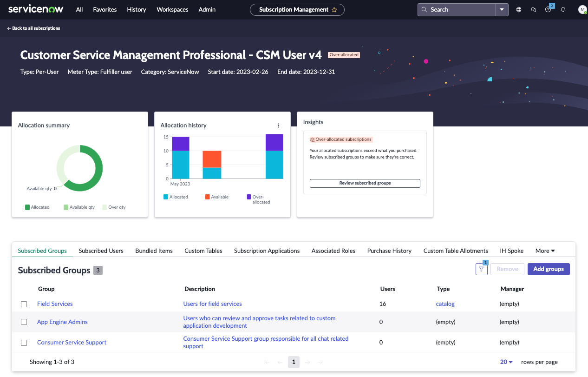The image size is (588, 377).
Task: Sort by the Users column header
Action: [387, 289]
